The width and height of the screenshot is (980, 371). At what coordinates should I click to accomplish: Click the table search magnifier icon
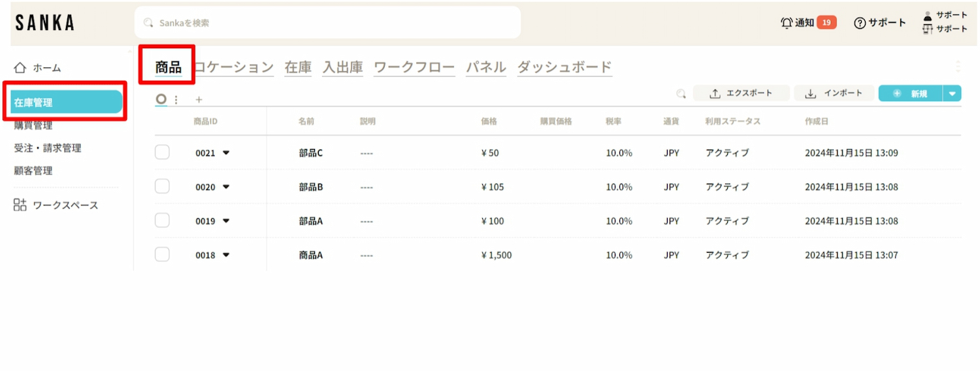(681, 94)
